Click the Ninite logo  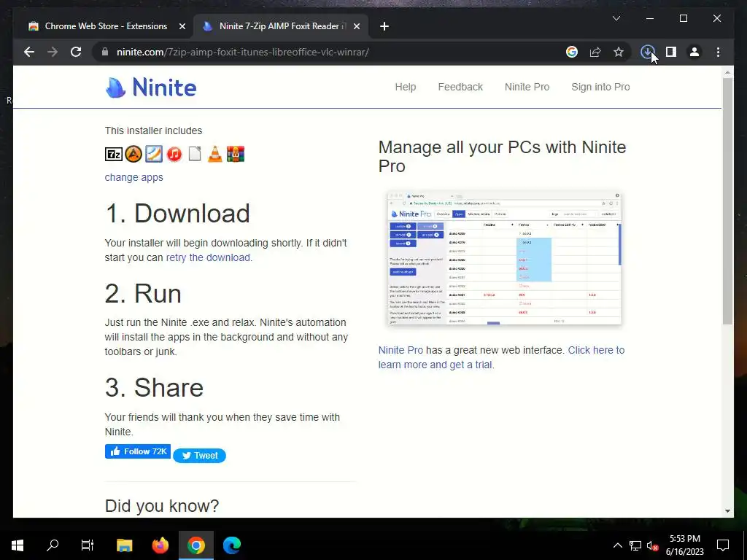point(150,87)
